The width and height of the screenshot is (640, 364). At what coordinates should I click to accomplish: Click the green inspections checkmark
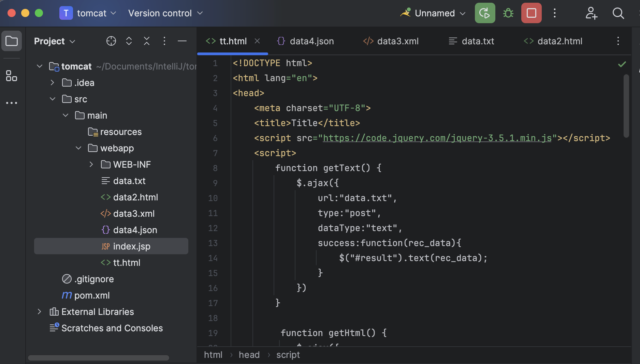[x=622, y=64]
